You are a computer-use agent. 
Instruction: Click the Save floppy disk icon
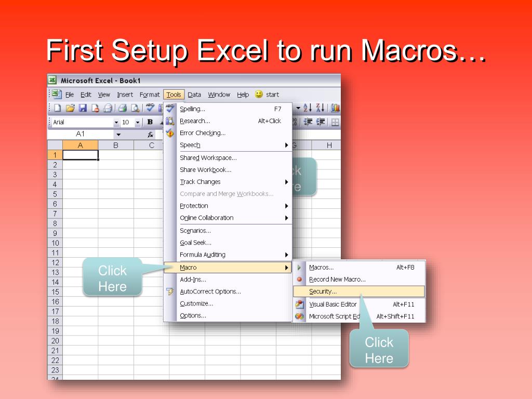(x=83, y=108)
